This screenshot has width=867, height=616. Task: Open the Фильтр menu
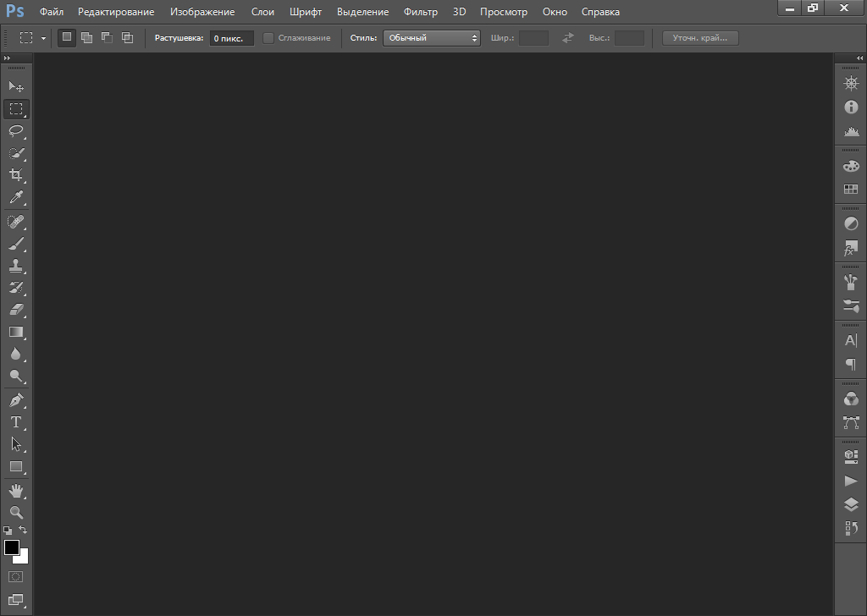[x=421, y=12]
